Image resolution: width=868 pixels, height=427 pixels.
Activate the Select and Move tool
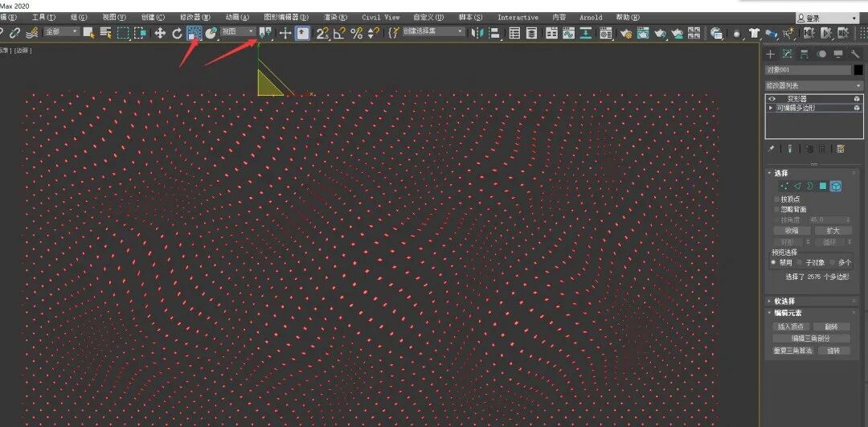[x=160, y=33]
